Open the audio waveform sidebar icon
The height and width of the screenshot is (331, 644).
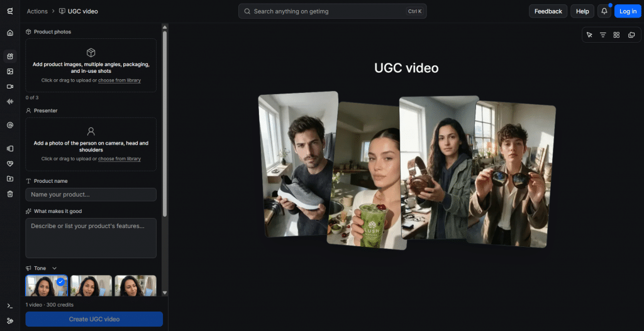click(10, 101)
